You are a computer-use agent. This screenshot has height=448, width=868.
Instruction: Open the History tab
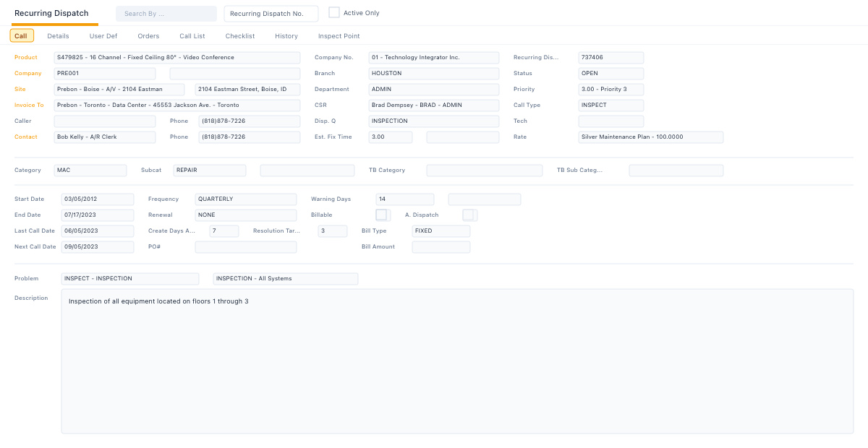286,35
